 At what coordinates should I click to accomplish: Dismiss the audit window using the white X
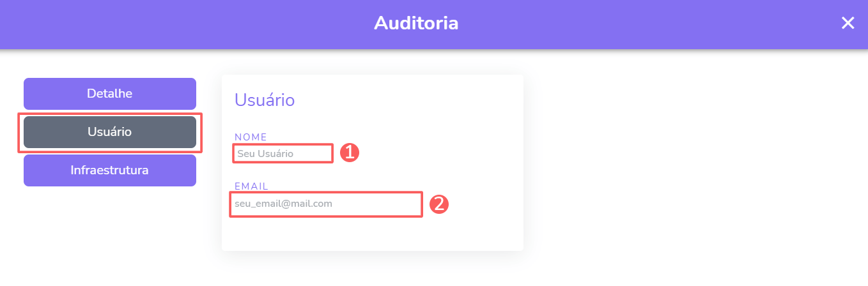[x=848, y=24]
